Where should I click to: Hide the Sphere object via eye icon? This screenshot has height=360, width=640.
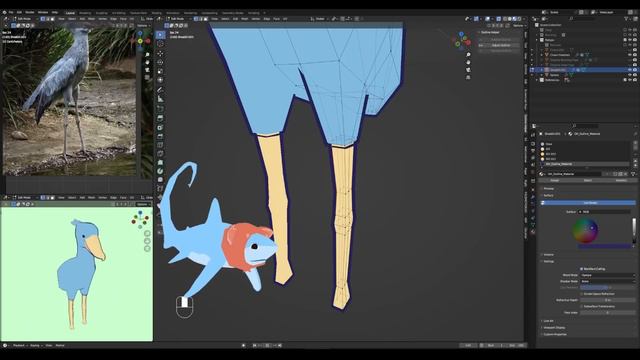(629, 75)
